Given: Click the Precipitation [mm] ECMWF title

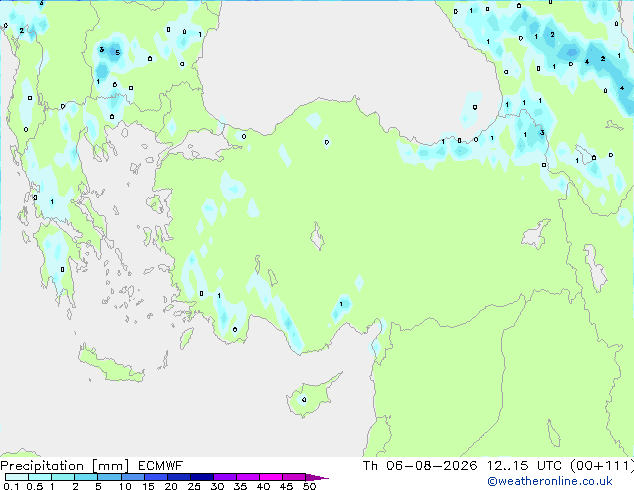Looking at the screenshot, I should tap(92, 466).
